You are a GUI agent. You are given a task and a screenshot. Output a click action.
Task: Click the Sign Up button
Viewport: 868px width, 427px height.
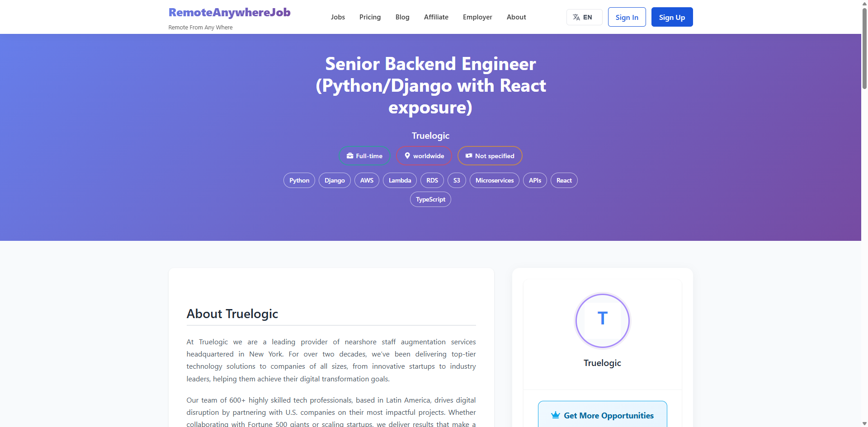[672, 17]
